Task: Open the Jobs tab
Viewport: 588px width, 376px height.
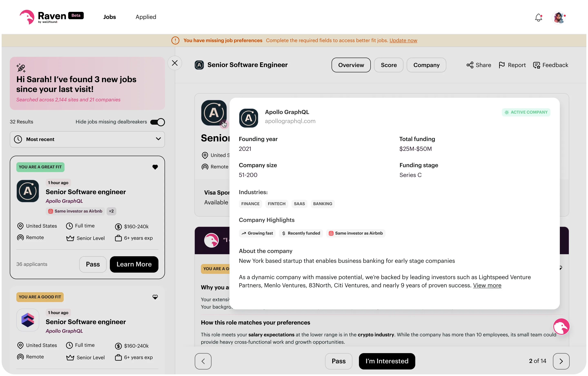Action: [x=109, y=17]
